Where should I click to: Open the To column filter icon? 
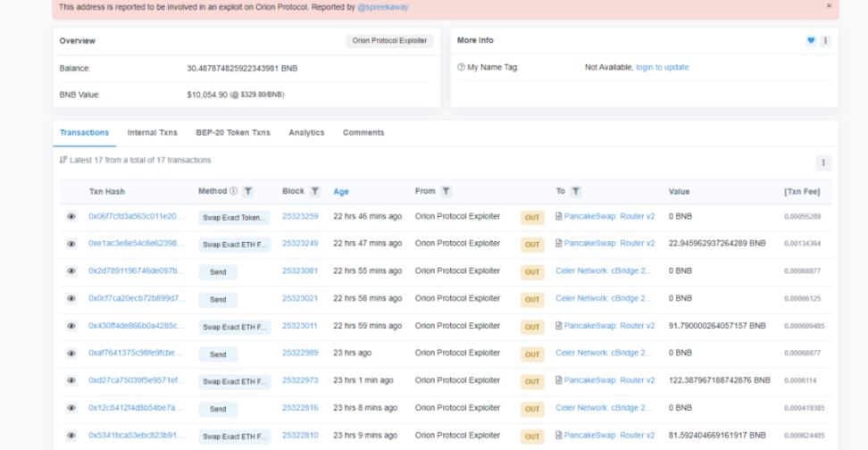(576, 191)
